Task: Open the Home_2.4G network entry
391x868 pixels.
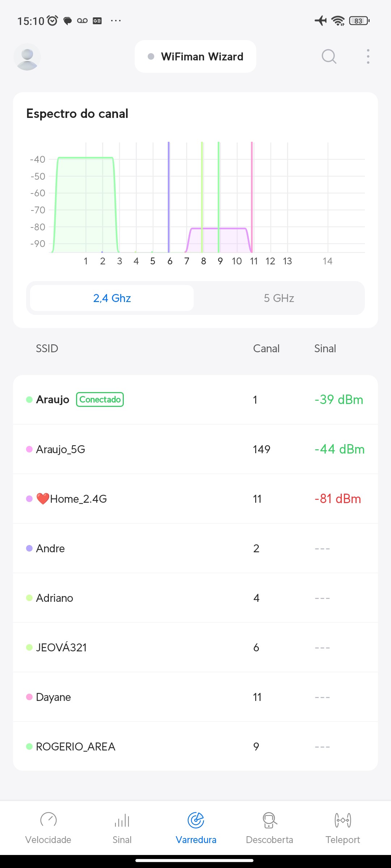Action: point(195,499)
